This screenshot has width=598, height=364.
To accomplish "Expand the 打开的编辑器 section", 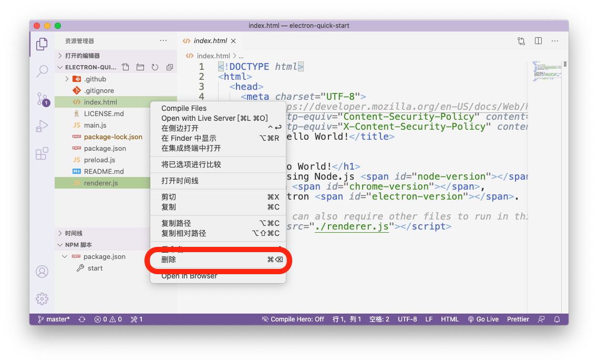I will coord(82,56).
